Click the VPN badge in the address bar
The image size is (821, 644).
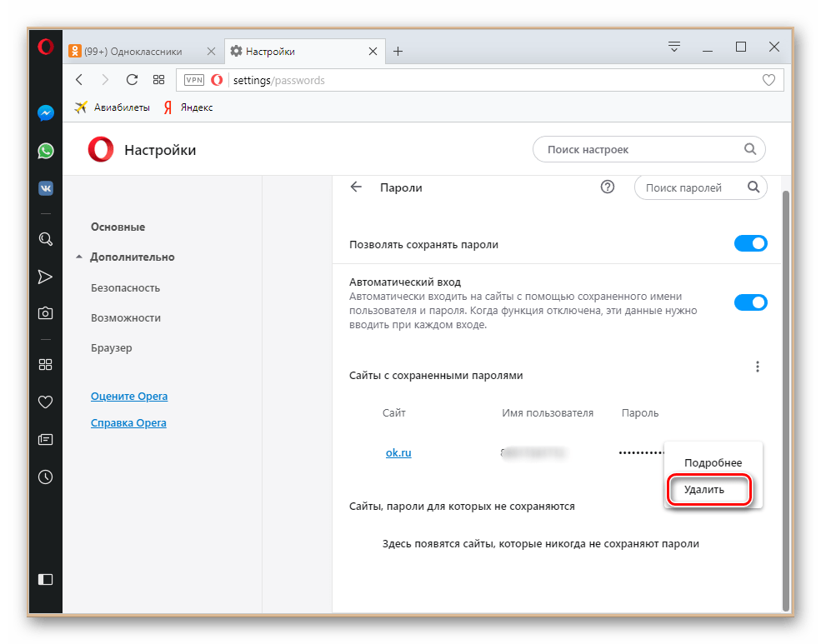pos(193,80)
